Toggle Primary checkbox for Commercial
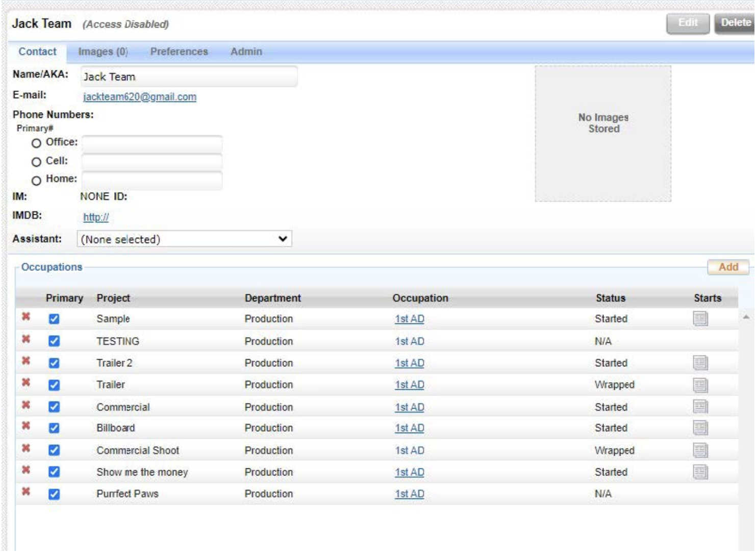756x552 pixels. coord(54,407)
